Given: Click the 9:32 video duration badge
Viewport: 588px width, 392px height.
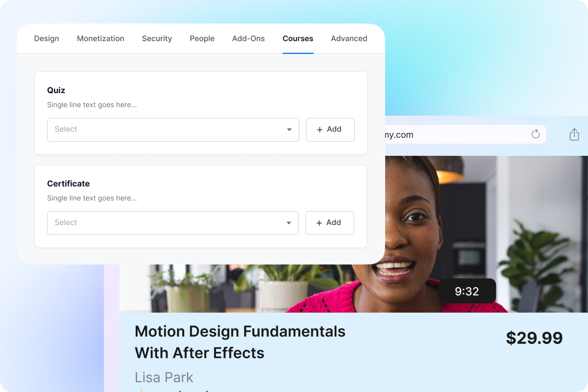Looking at the screenshot, I should point(467,292).
